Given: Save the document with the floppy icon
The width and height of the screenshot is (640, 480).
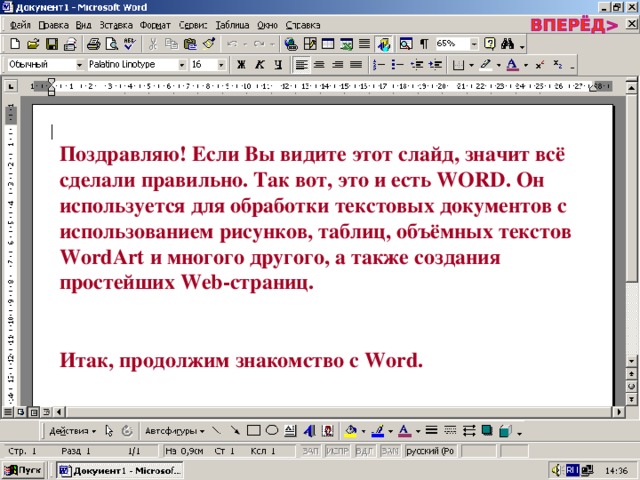Looking at the screenshot, I should click(x=52, y=44).
